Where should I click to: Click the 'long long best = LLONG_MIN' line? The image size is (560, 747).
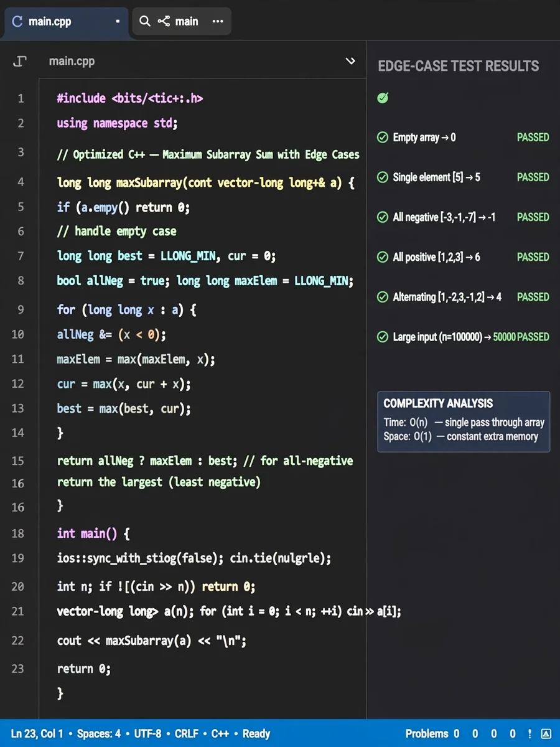(x=166, y=256)
